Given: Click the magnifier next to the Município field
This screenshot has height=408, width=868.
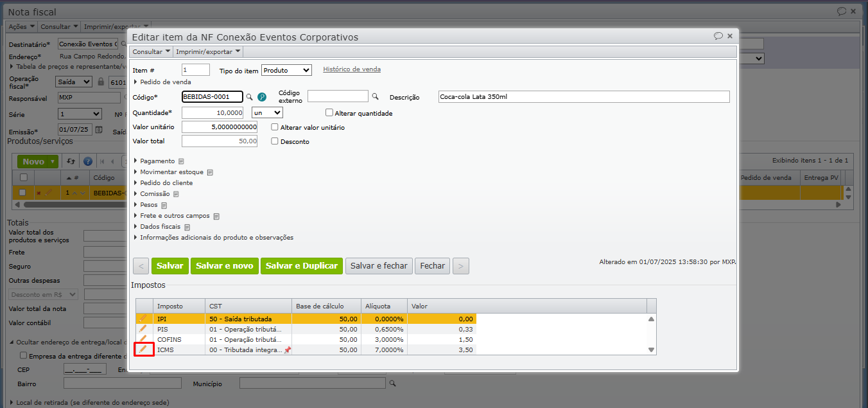Looking at the screenshot, I should [x=393, y=384].
